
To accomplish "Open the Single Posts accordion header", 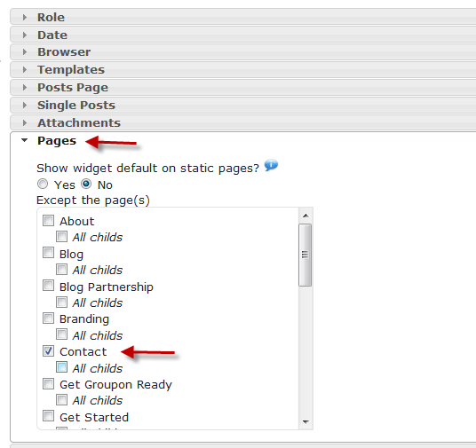I will click(x=242, y=105).
